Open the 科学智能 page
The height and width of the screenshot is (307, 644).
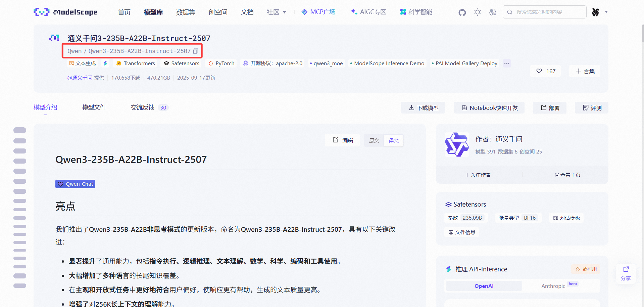coord(416,12)
